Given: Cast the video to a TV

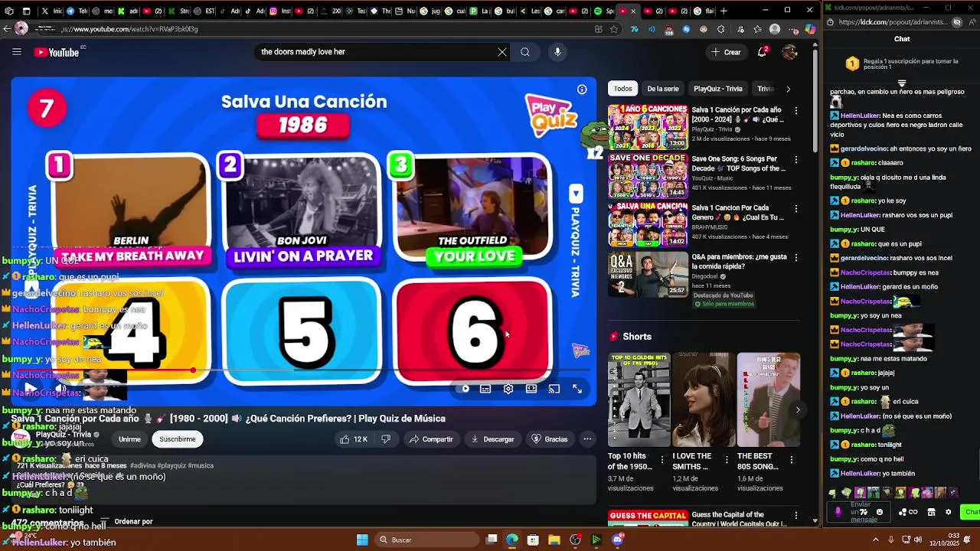Looking at the screenshot, I should tap(554, 389).
